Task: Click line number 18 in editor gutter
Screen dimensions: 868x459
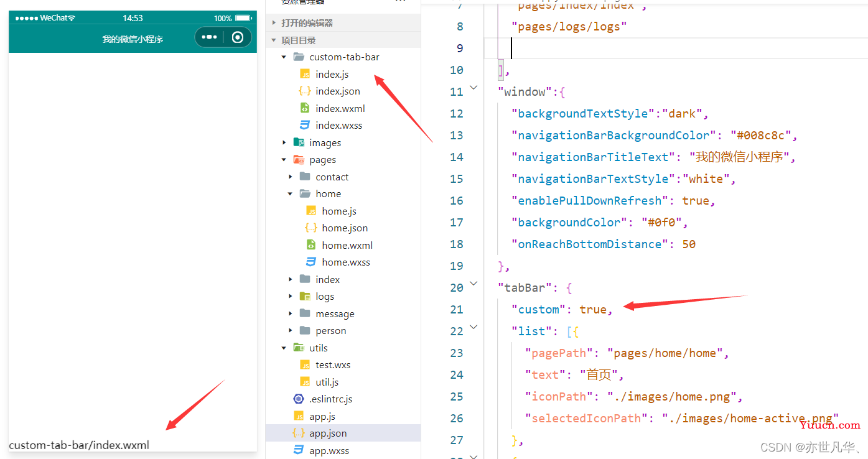Action: (457, 244)
